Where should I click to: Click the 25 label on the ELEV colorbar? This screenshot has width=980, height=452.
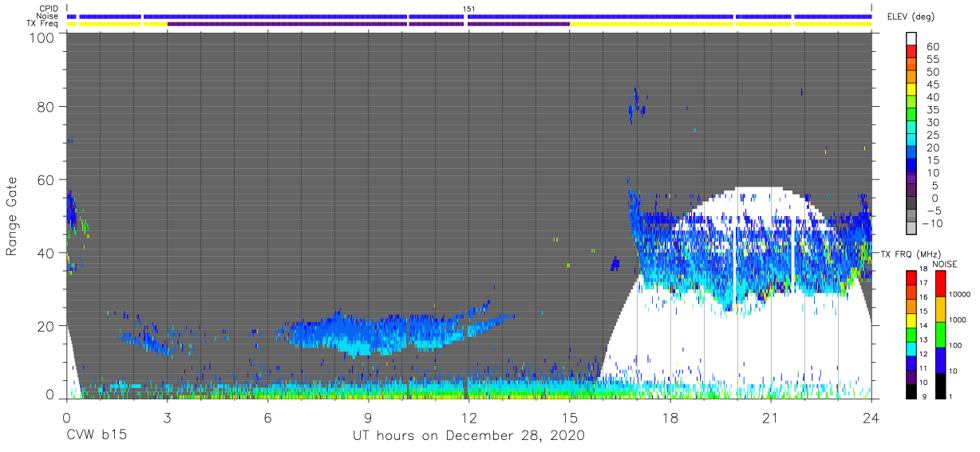pos(932,135)
